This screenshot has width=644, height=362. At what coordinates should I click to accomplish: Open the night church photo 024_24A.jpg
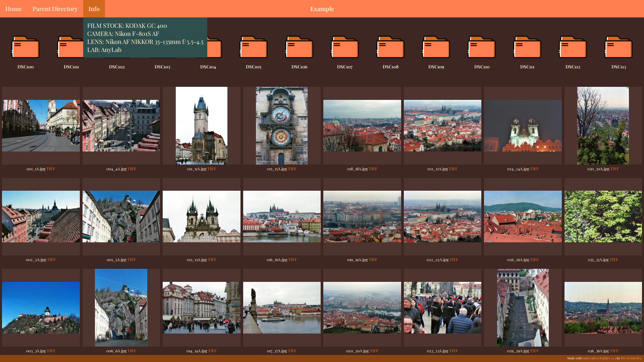click(523, 126)
